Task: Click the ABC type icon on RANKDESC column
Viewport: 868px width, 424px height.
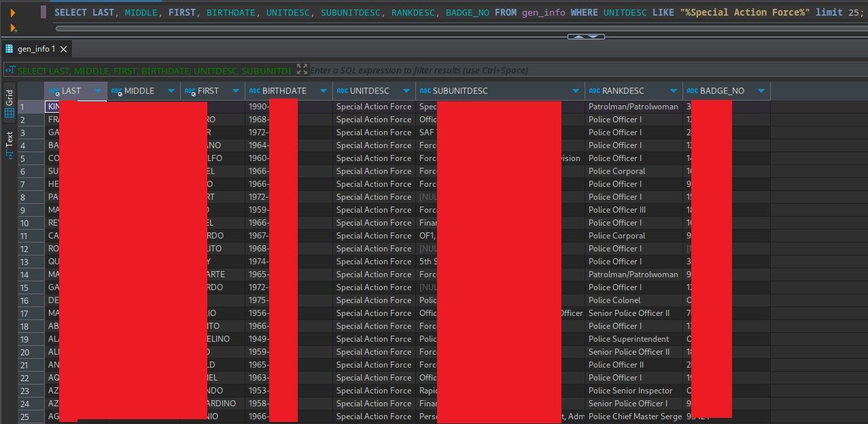Action: coord(595,91)
